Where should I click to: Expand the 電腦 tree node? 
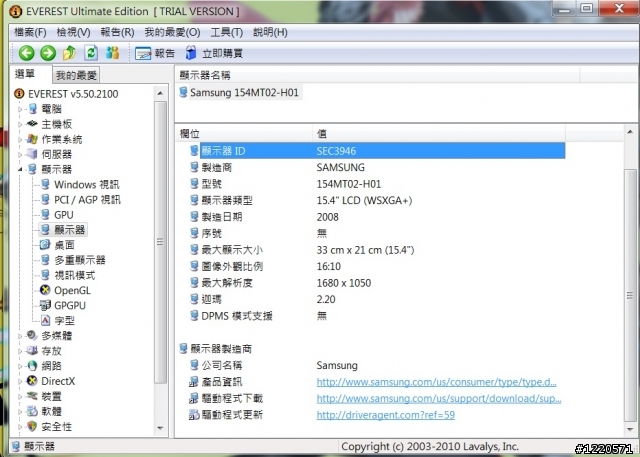point(20,109)
